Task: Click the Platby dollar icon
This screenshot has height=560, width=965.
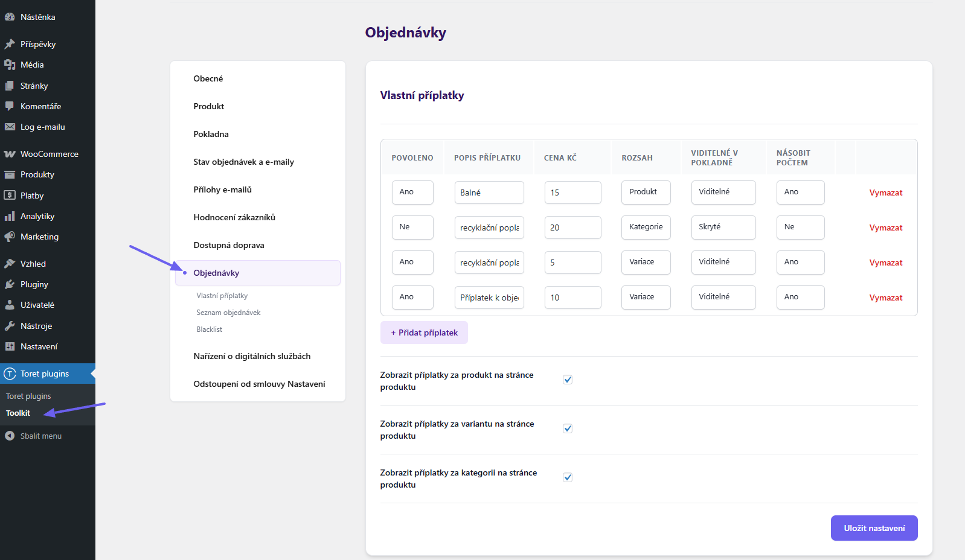Action: [10, 196]
